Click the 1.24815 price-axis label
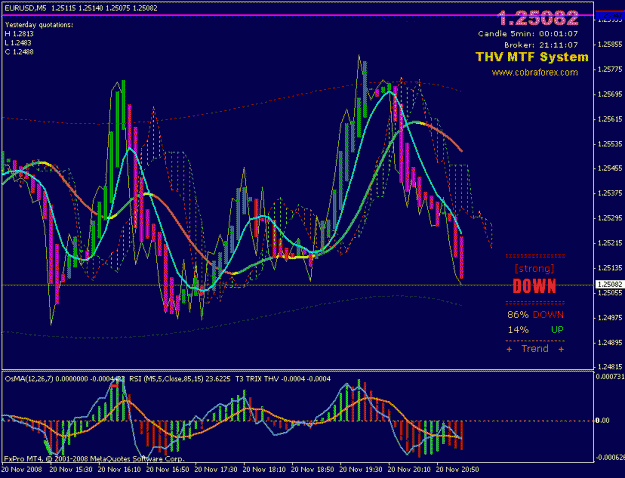This screenshot has height=478, width=625. point(610,367)
